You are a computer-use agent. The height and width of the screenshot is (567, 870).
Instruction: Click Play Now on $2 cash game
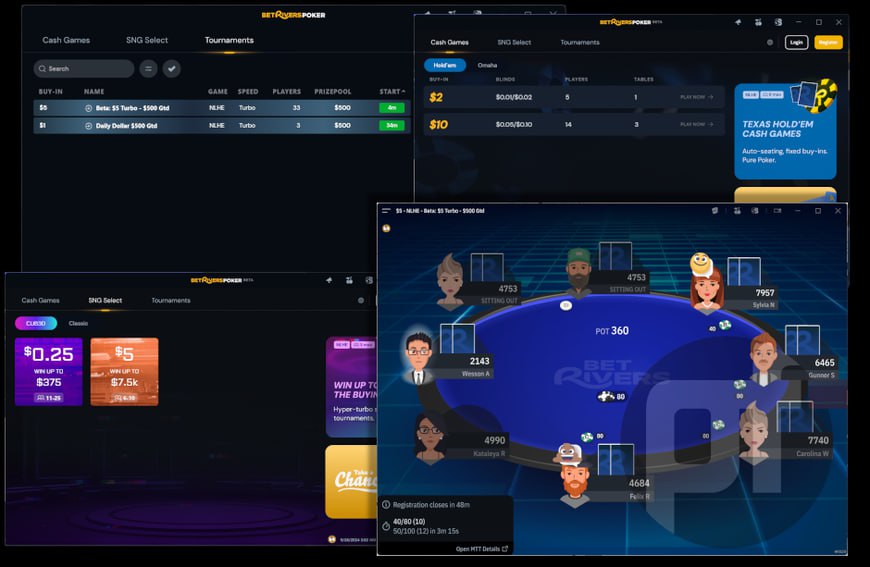pos(697,97)
